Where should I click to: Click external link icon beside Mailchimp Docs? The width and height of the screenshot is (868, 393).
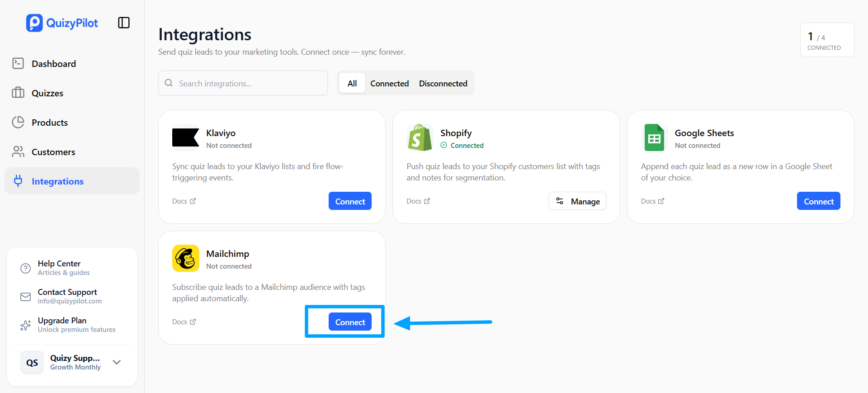coord(193,322)
